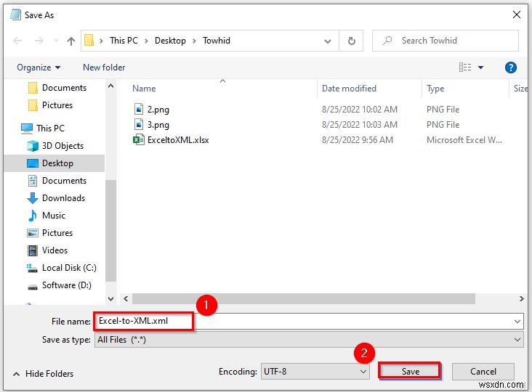Click the folder icon in address bar
Screen dimensions: 532x392
click(89, 41)
